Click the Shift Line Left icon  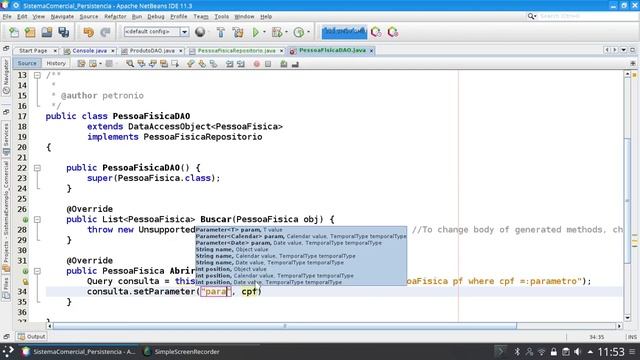pyautogui.click(x=229, y=64)
